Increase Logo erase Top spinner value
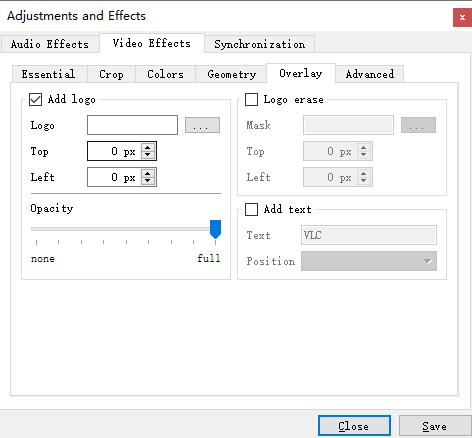This screenshot has width=472, height=438. [363, 147]
